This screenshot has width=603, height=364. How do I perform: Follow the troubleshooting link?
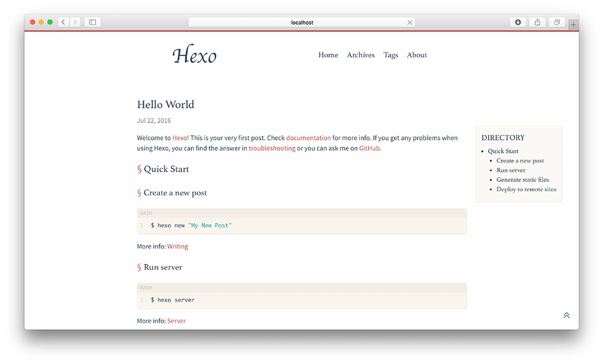[272, 148]
